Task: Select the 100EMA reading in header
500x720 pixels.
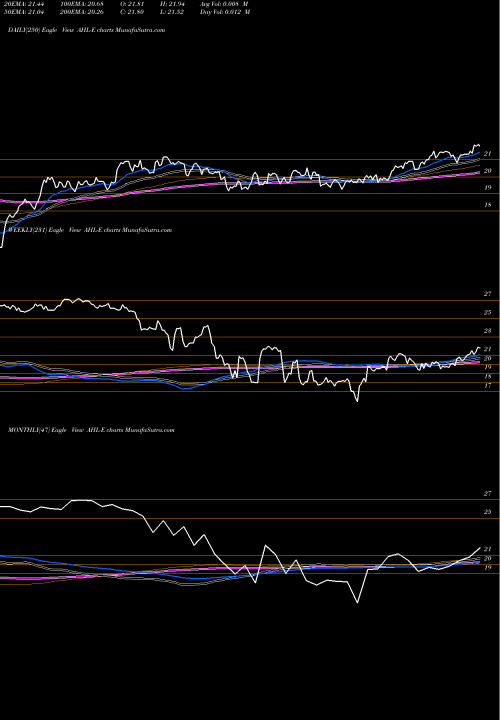Action: (84, 4)
